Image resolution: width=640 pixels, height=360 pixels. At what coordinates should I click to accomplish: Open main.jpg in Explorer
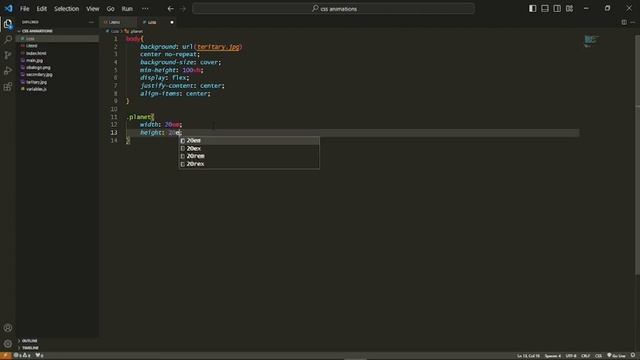click(x=57, y=60)
